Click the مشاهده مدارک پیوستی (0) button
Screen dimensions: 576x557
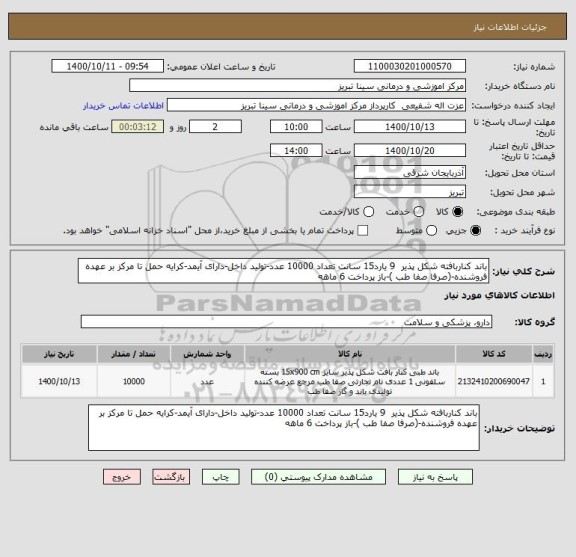click(318, 477)
